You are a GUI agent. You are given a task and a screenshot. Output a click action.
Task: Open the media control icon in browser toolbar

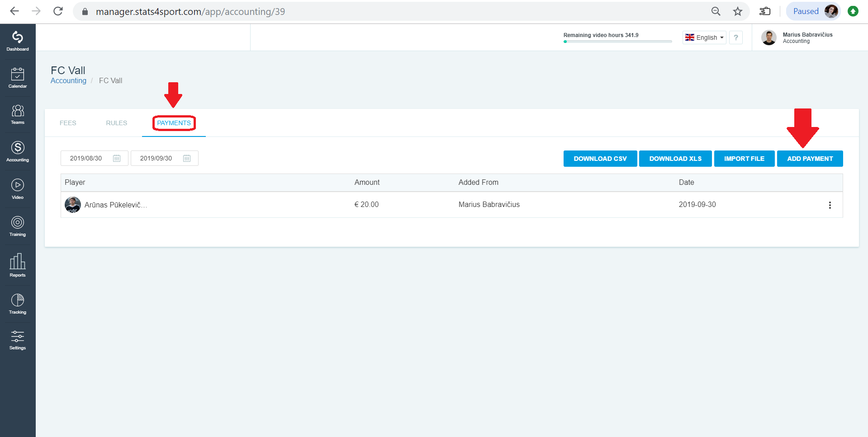tap(765, 11)
